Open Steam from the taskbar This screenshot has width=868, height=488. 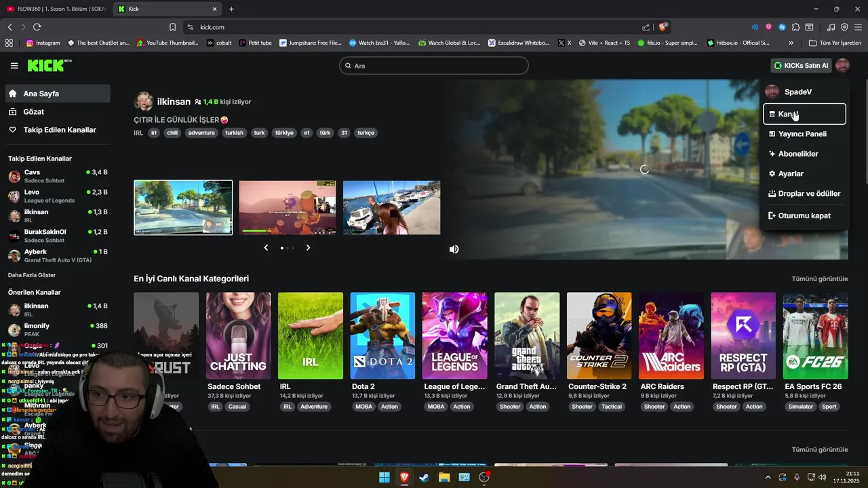[x=424, y=477]
